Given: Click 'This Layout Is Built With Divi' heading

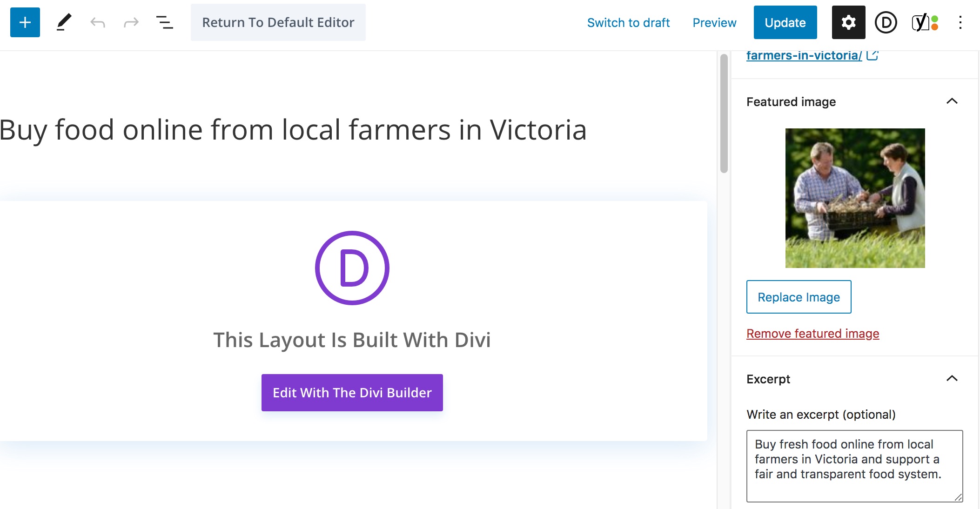Looking at the screenshot, I should coord(352,340).
